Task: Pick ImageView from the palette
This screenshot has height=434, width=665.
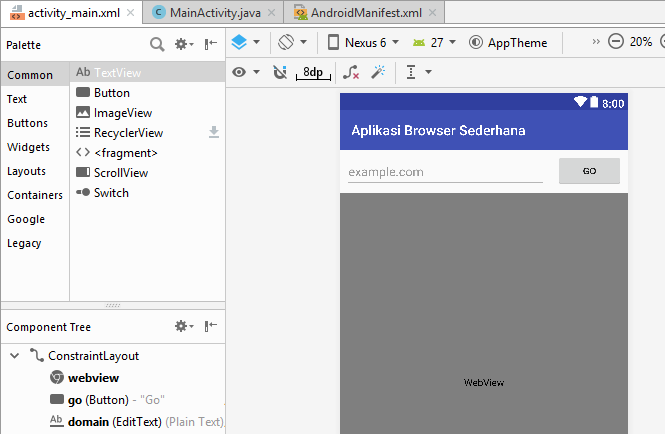Action: click(147, 113)
